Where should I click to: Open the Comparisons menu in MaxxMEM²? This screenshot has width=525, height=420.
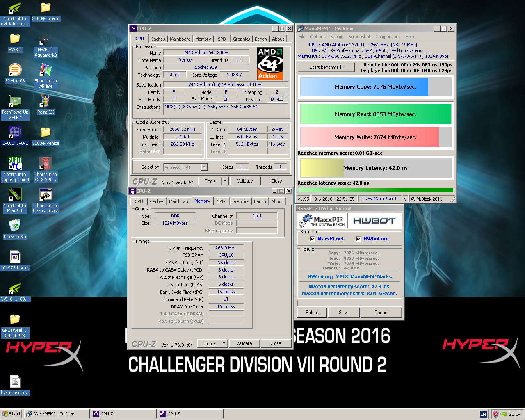pyautogui.click(x=388, y=37)
